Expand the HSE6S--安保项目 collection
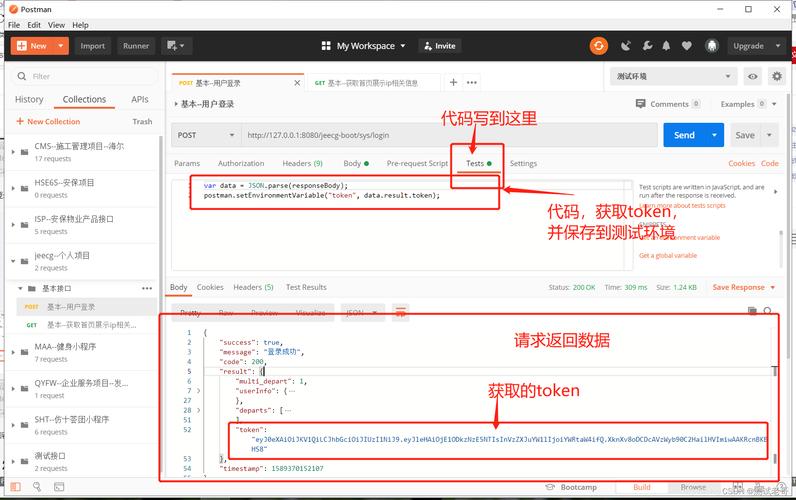The width and height of the screenshot is (796, 500). tap(13, 188)
